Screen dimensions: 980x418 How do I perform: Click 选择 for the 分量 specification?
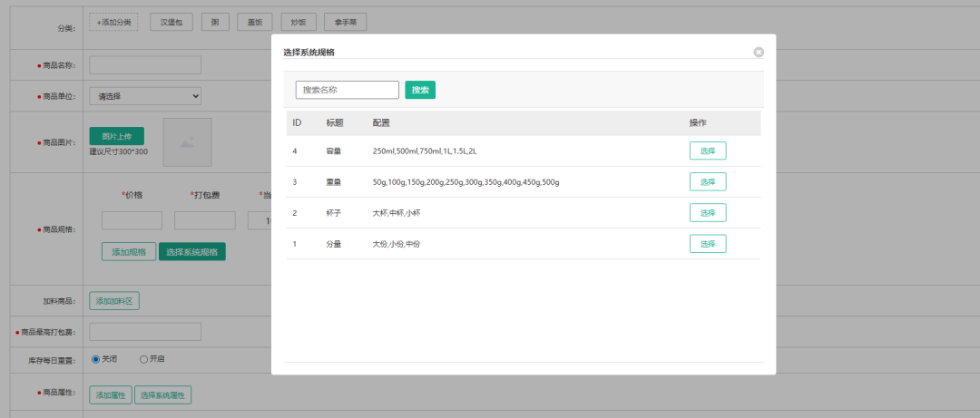pyautogui.click(x=708, y=243)
